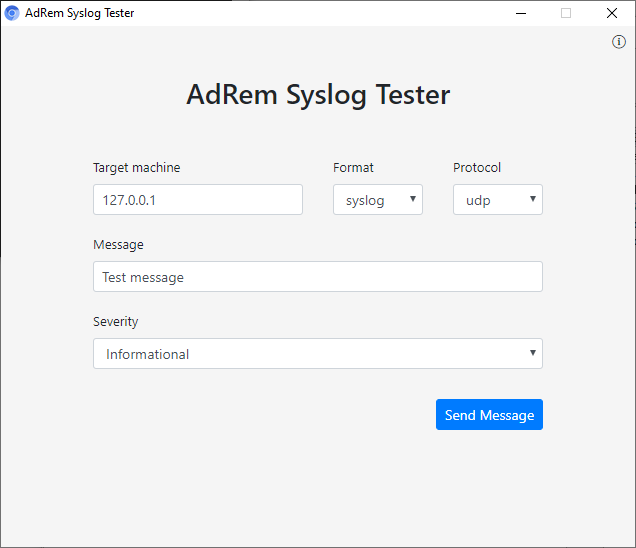Click the window title text in title bar

click(x=80, y=13)
